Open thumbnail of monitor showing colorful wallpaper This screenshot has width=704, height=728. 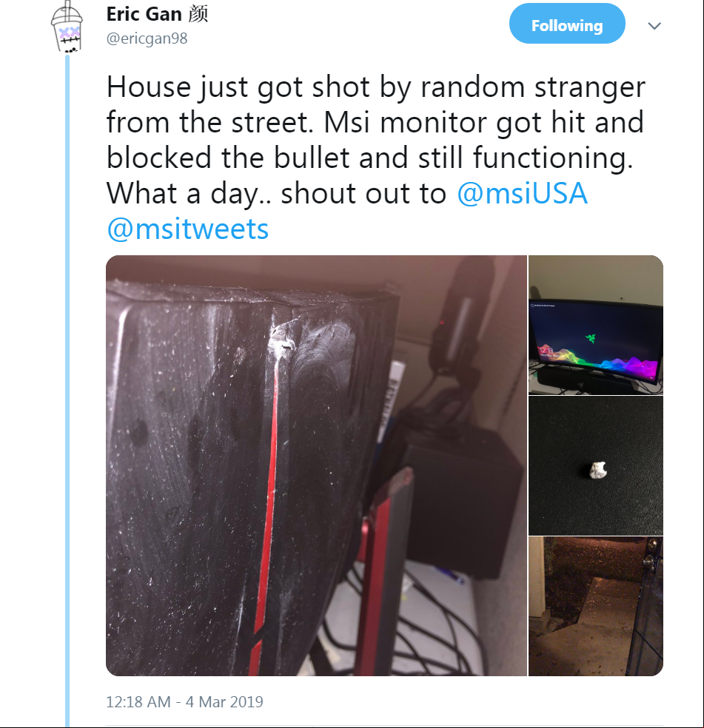tap(596, 325)
